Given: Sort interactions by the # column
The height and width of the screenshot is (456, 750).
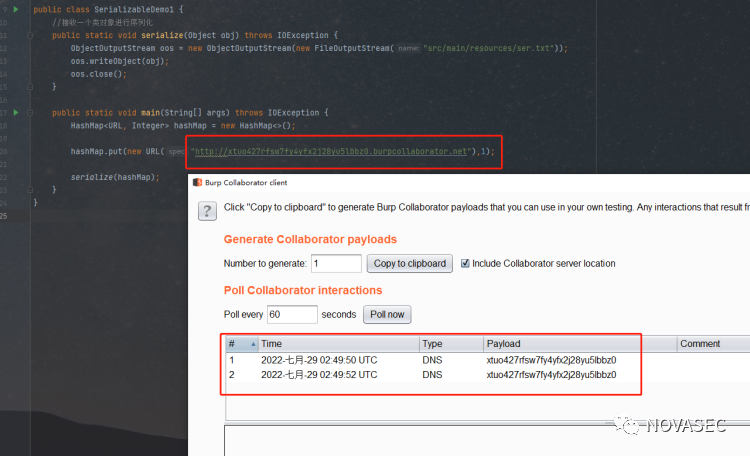Looking at the screenshot, I should click(x=242, y=344).
